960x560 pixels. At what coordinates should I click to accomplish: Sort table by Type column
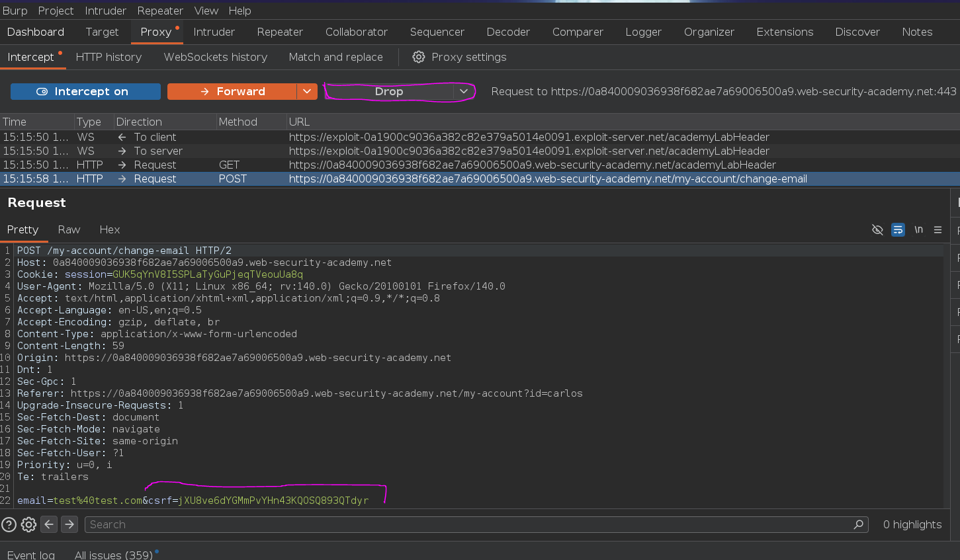[93, 122]
